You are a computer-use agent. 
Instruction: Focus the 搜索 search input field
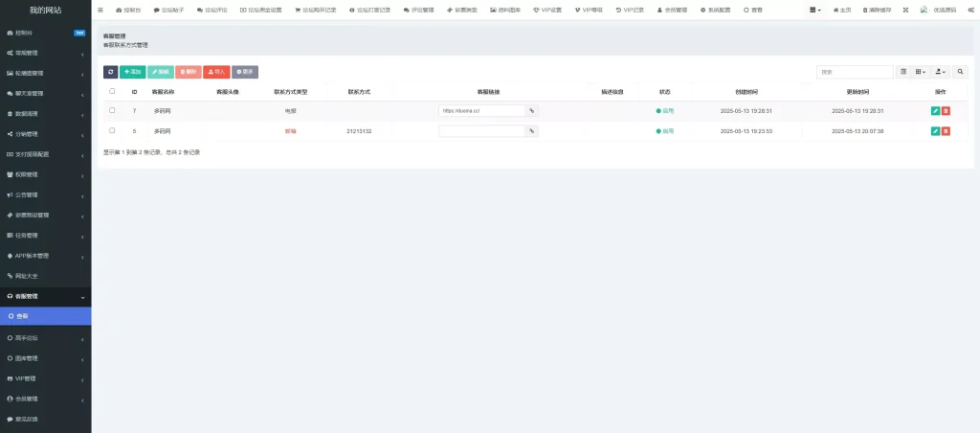tap(855, 72)
